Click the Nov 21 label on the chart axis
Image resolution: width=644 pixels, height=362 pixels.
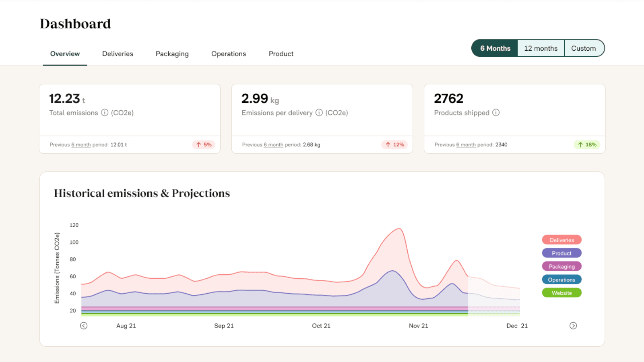click(x=418, y=325)
